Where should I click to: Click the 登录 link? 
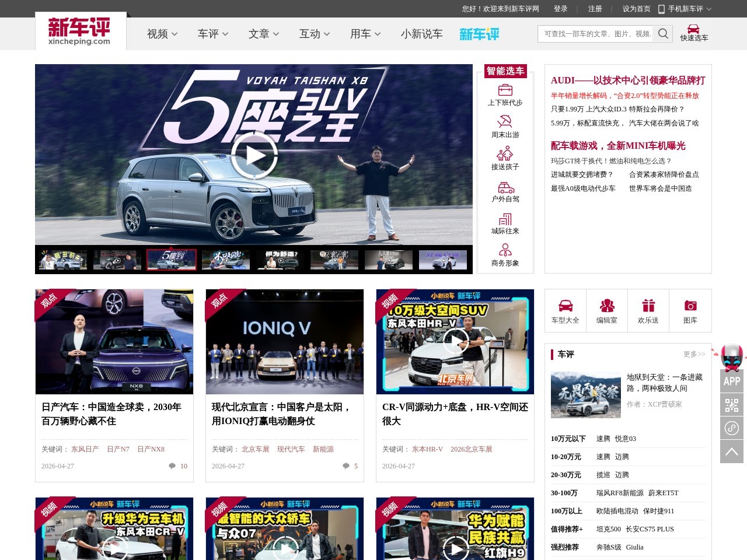(561, 9)
